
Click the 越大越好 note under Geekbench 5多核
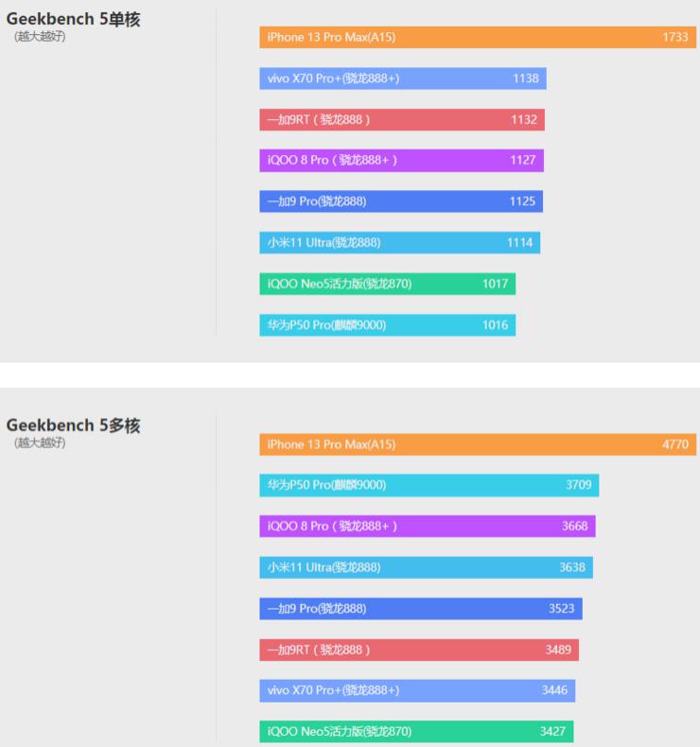coord(40,443)
